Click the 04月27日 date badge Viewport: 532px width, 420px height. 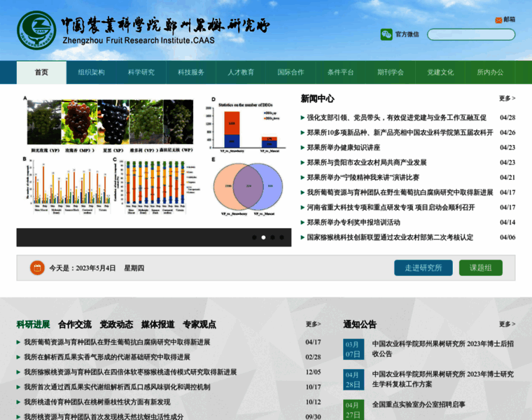(x=353, y=409)
